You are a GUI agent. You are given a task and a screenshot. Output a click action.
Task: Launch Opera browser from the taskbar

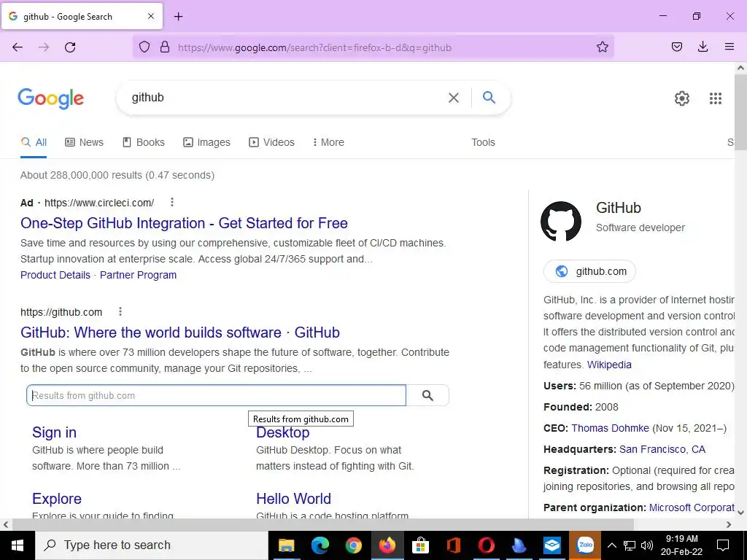coord(486,545)
